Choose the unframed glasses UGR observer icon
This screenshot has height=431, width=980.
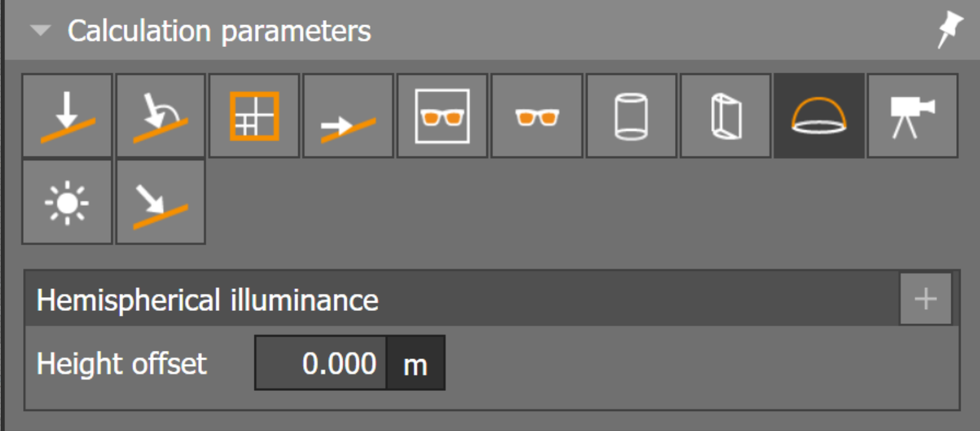(537, 115)
